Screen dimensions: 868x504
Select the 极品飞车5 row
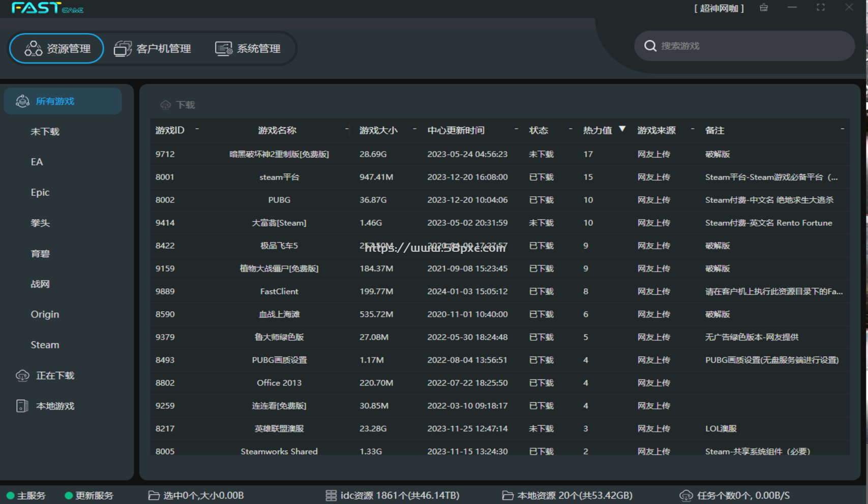500,246
